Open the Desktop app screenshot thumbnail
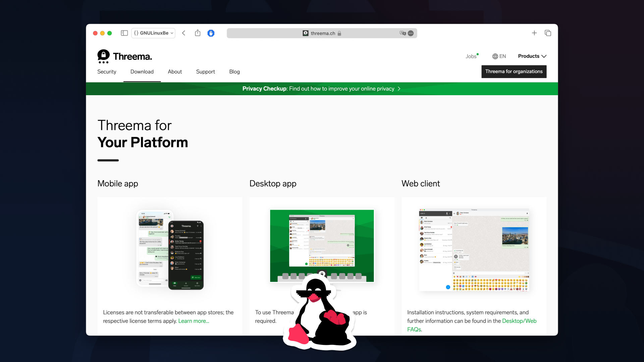This screenshot has height=362, width=644. pos(322,246)
